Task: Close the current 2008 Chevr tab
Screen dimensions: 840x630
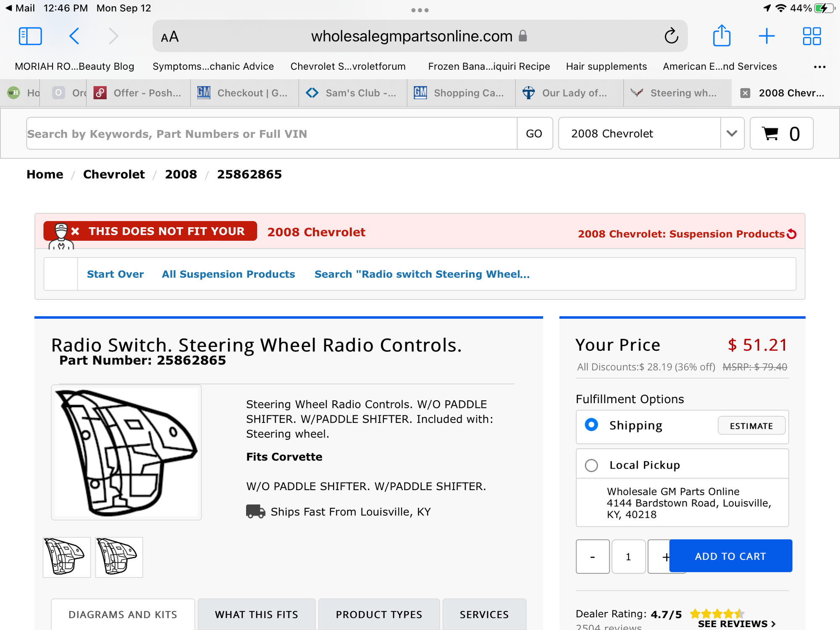Action: pos(745,93)
